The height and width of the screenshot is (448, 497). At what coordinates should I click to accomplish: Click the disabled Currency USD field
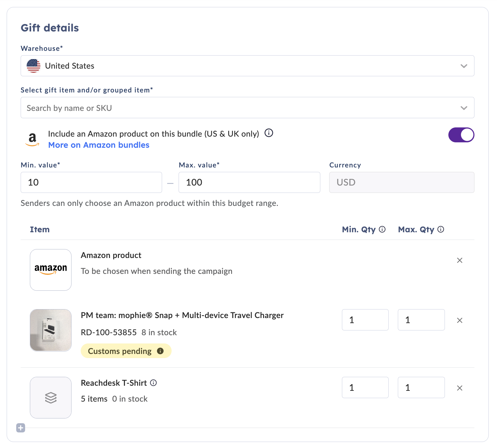pos(402,182)
